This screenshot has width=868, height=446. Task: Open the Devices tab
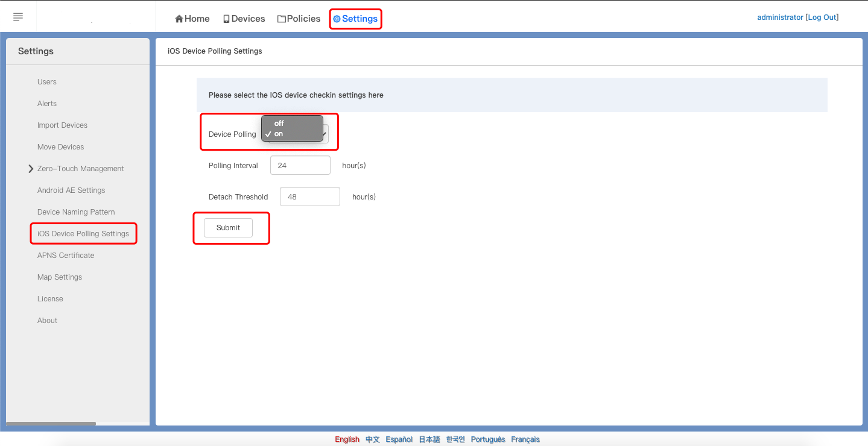click(x=244, y=19)
